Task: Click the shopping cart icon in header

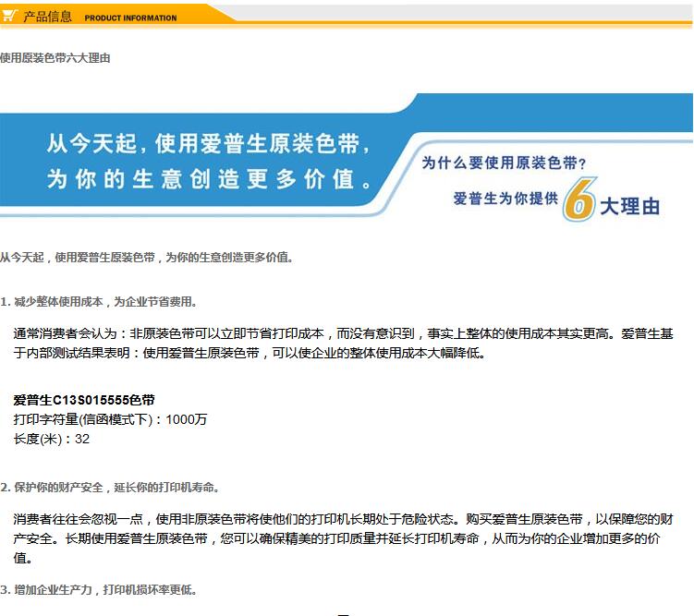Action: pos(9,16)
